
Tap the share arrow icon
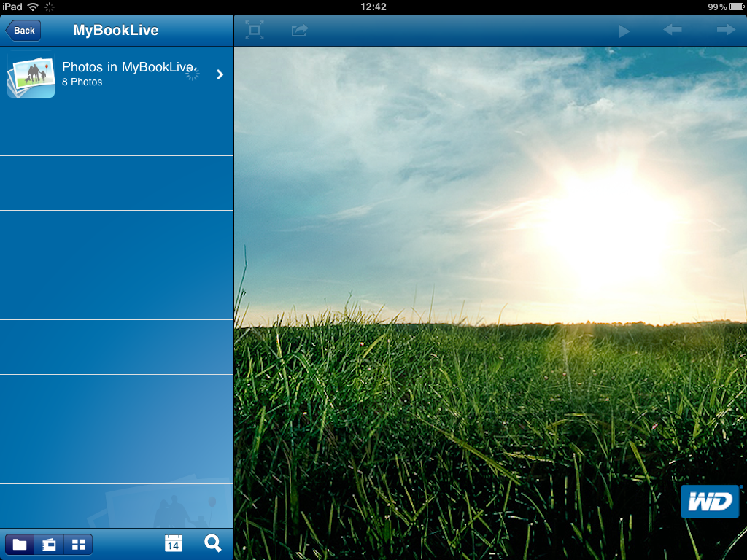click(300, 31)
